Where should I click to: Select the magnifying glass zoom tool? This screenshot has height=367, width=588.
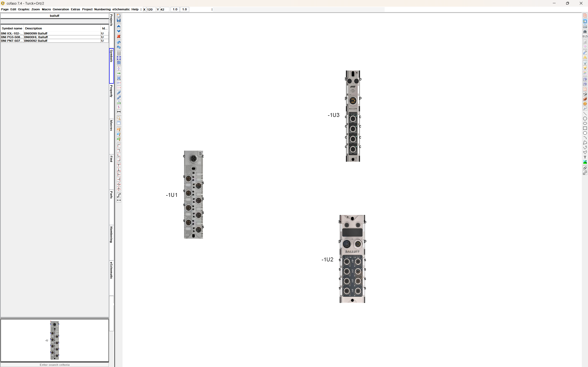119,118
